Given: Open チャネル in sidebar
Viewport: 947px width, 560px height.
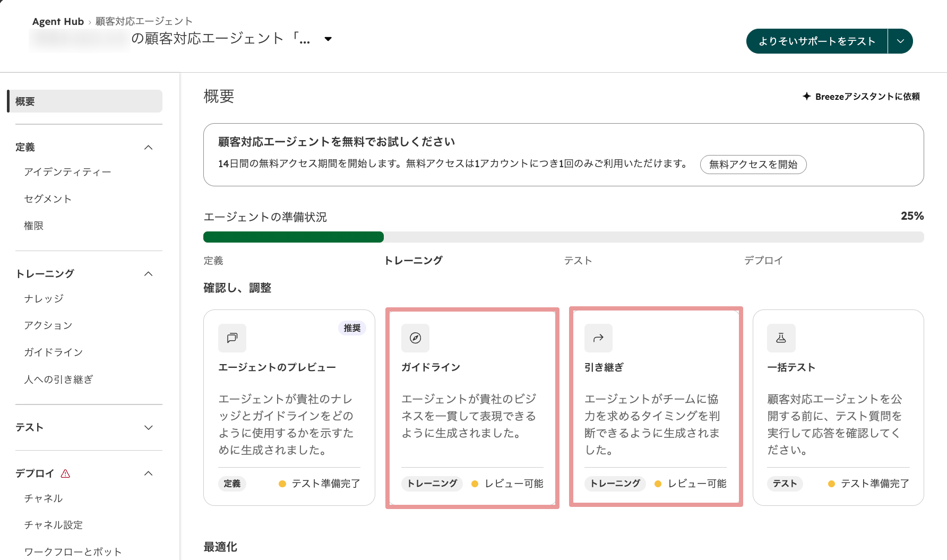Looking at the screenshot, I should pyautogui.click(x=44, y=498).
